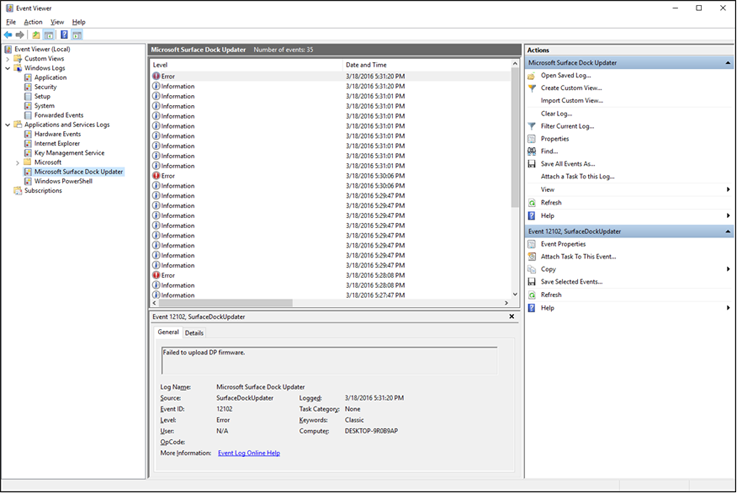The width and height of the screenshot is (737, 494).
Task: Open Filter Current Log funnel action
Action: [x=532, y=126]
